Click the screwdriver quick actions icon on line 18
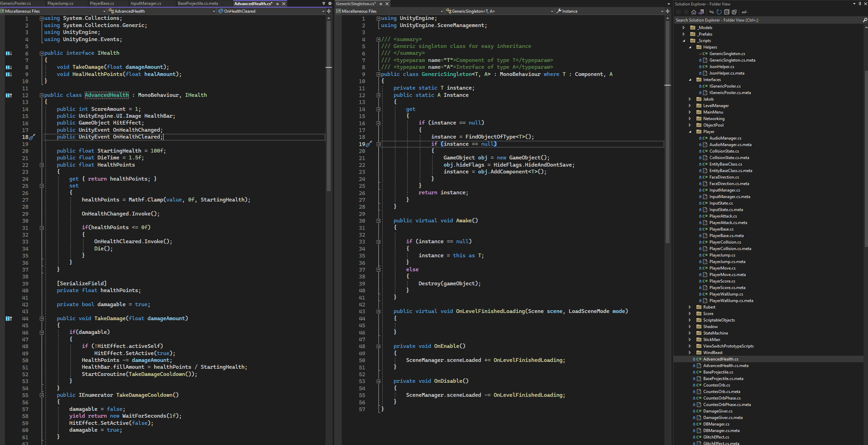The height and width of the screenshot is (445, 868). click(x=32, y=137)
